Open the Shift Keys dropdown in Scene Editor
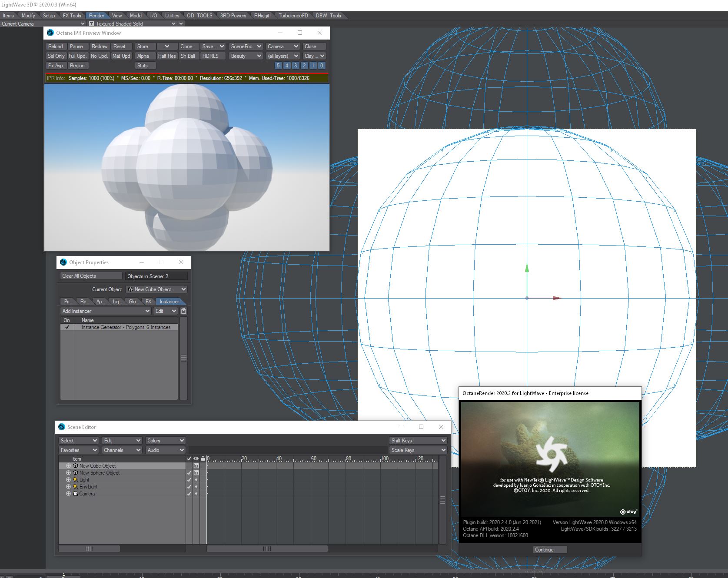Viewport: 728px width, 578px height. point(418,441)
